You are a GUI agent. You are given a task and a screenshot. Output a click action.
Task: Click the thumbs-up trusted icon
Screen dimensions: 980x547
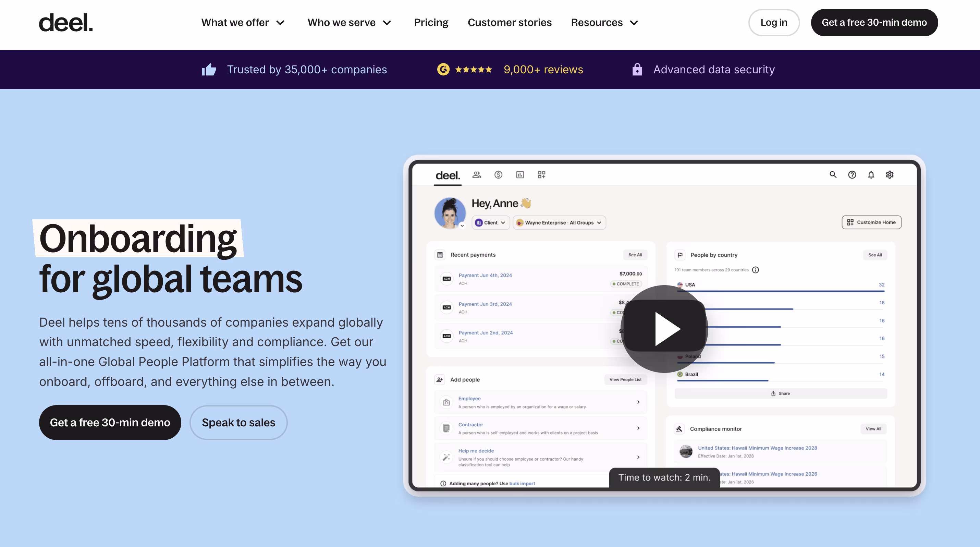209,70
